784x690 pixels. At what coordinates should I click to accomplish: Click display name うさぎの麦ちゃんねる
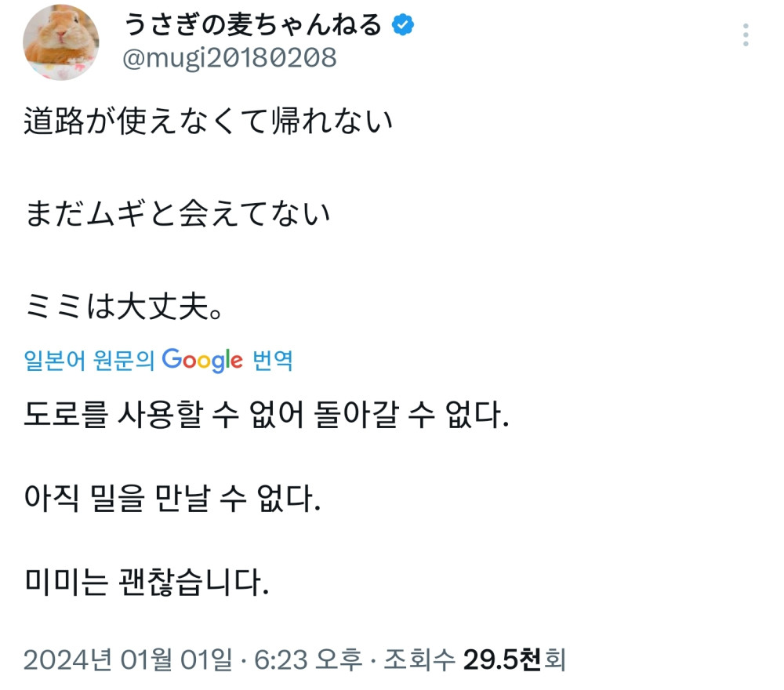coord(253,26)
